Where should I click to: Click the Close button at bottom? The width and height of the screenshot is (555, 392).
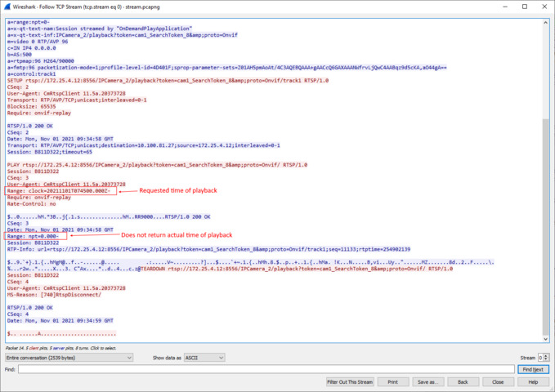498,381
